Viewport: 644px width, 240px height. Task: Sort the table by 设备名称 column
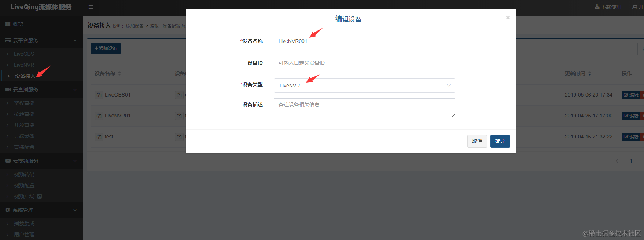(x=119, y=74)
